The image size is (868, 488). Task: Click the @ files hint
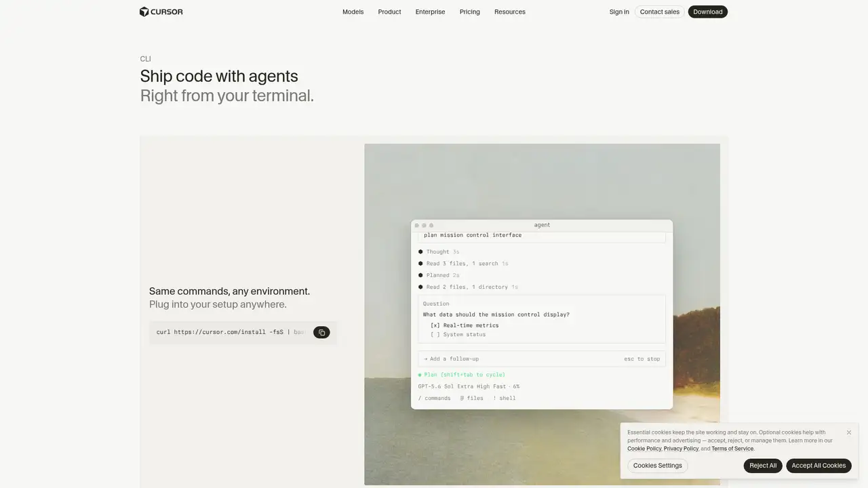[x=472, y=398]
